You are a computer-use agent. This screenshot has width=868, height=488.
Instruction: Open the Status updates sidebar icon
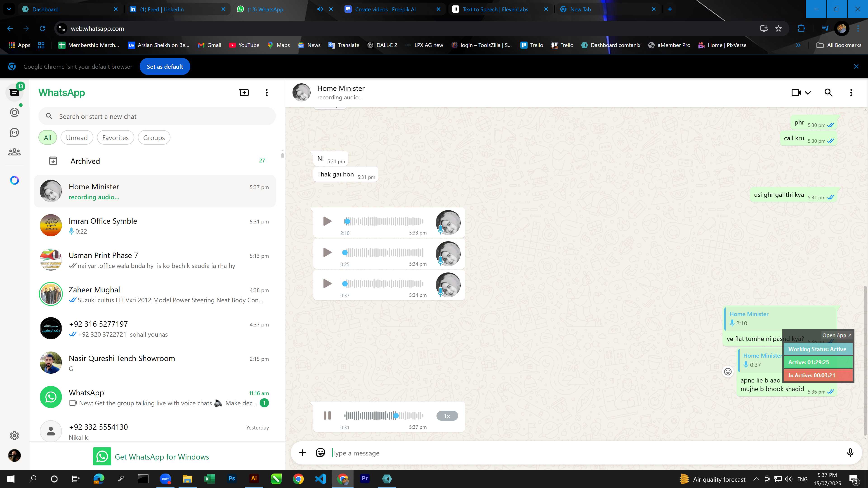pos(14,112)
